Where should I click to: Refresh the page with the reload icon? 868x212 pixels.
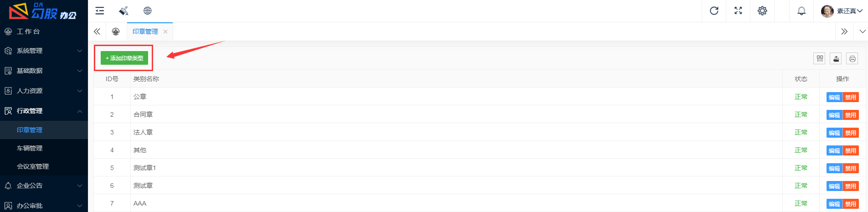[714, 11]
